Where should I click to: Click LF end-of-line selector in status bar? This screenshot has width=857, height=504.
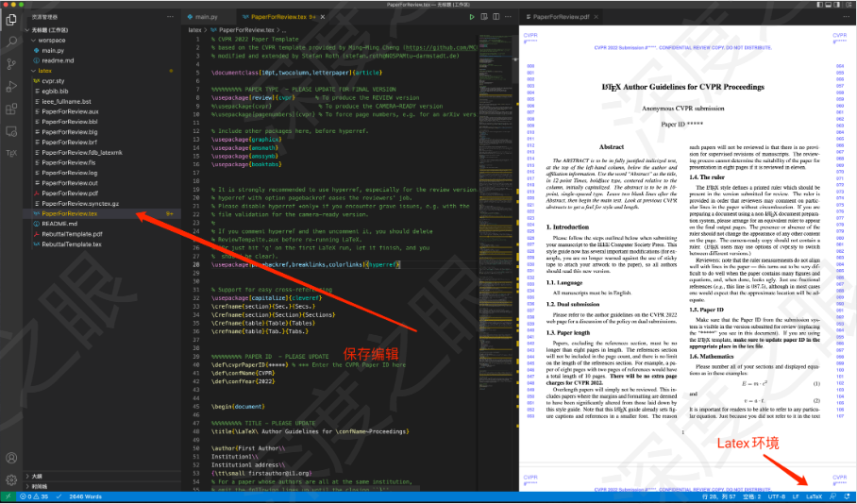point(796,496)
